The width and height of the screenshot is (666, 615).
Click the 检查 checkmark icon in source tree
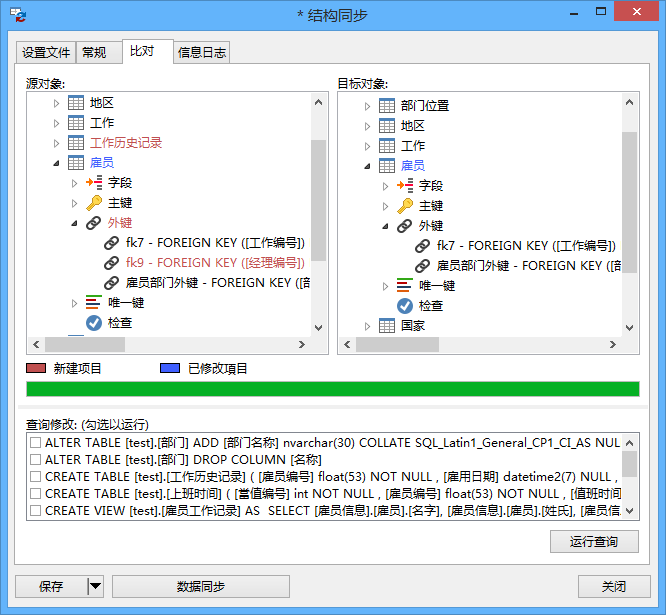(94, 323)
